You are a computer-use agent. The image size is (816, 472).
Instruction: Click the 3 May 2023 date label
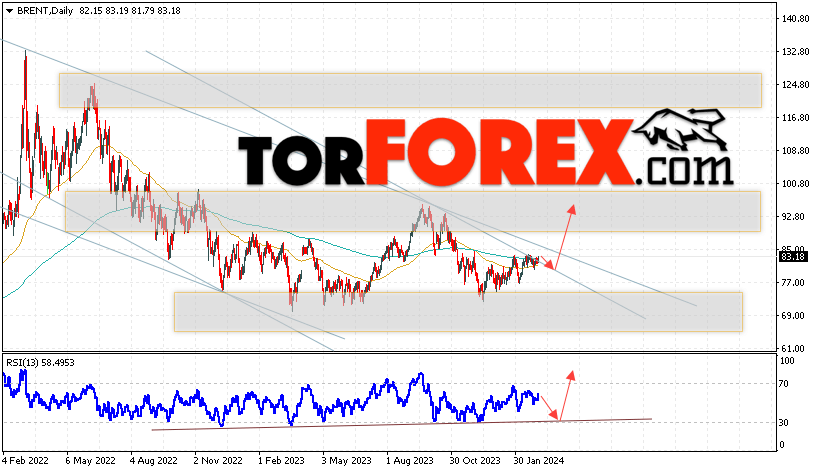tap(346, 461)
